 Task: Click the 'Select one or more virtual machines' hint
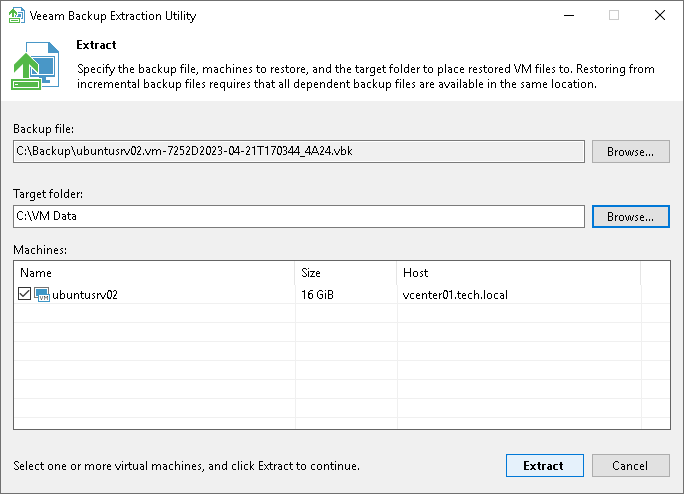[x=187, y=466]
